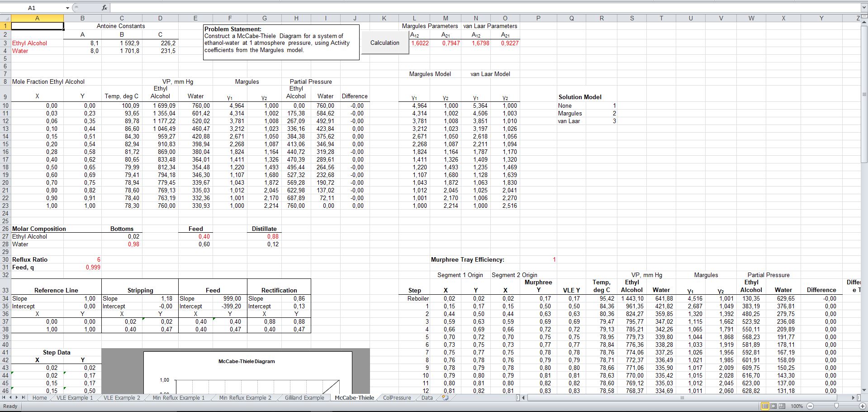This screenshot has width=868, height=412.
Task: Click the 100% zoom level
Action: coord(797,407)
